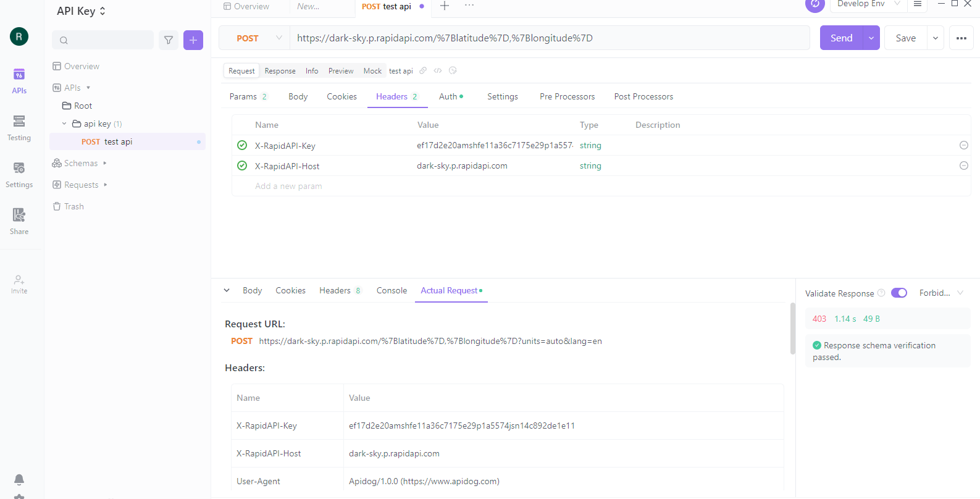Screen dimensions: 980x499
Task: Click the purple plus button to add new item
Action: (193, 40)
